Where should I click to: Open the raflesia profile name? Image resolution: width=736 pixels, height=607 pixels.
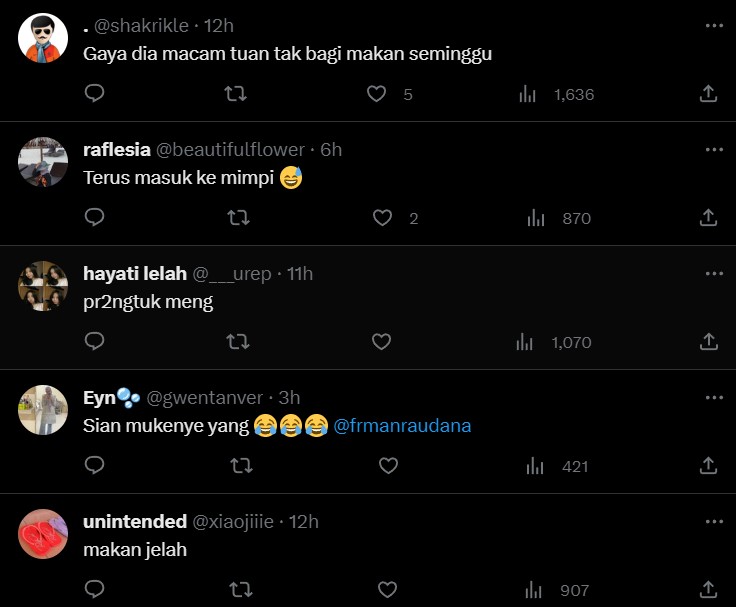click(116, 149)
